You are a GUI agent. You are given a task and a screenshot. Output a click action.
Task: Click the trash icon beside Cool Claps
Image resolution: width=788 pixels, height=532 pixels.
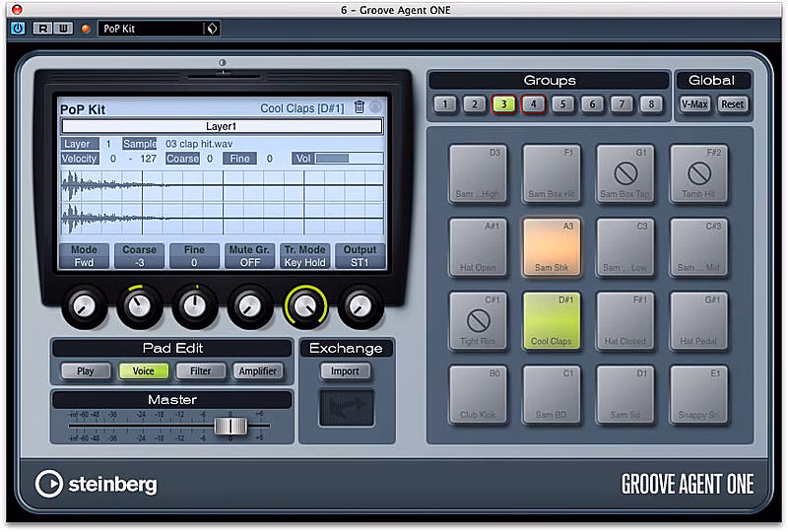(x=360, y=107)
